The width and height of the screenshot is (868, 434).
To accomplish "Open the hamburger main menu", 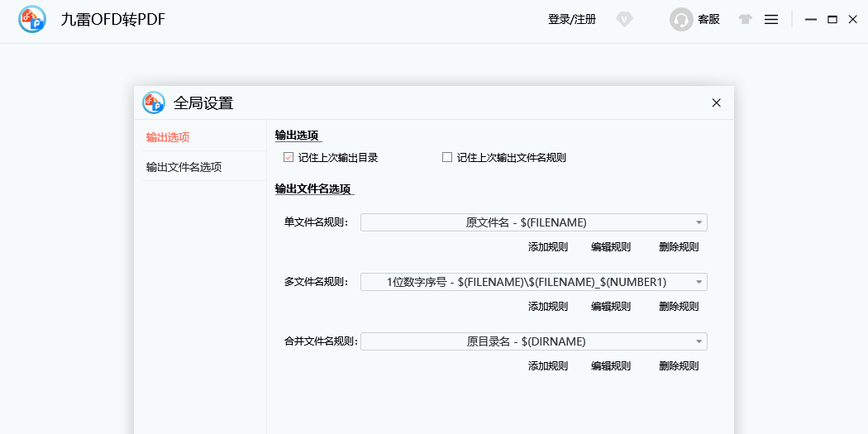I will pos(771,20).
